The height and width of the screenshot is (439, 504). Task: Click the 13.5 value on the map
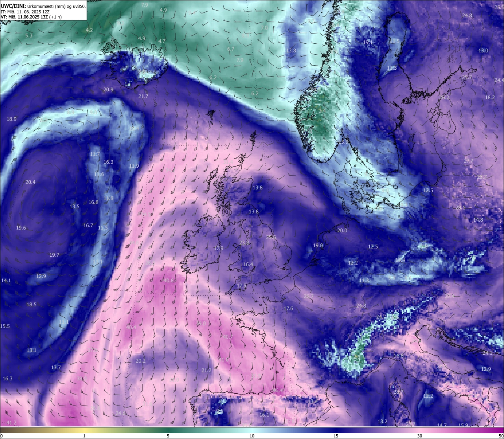pyautogui.click(x=74, y=206)
